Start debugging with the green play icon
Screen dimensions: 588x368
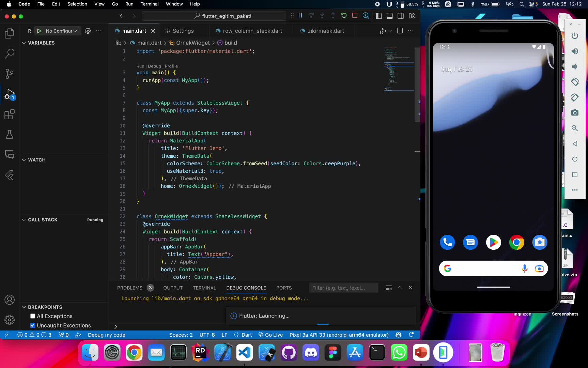(x=39, y=31)
